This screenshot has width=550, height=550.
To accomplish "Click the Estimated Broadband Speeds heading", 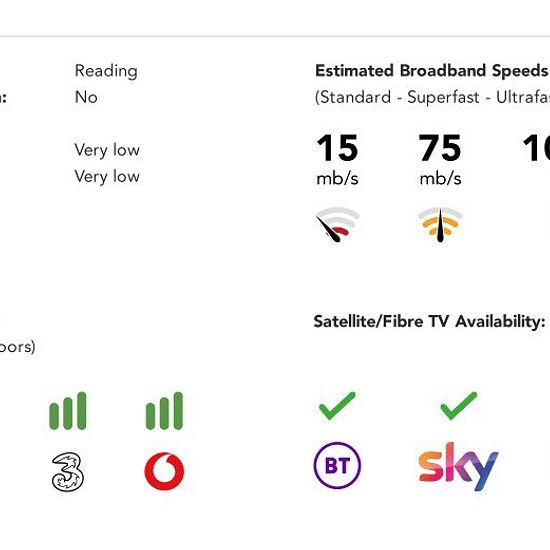I will tap(432, 71).
